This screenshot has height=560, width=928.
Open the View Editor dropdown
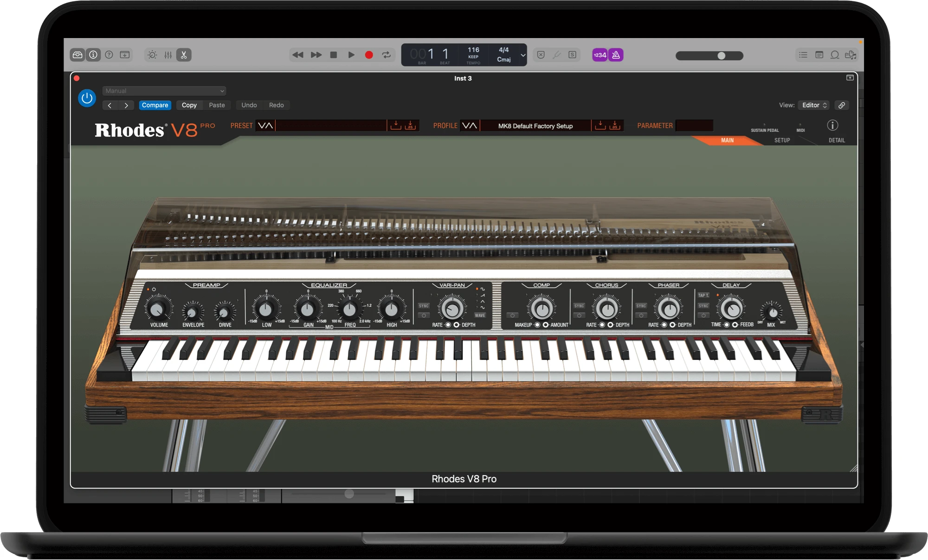pyautogui.click(x=814, y=105)
